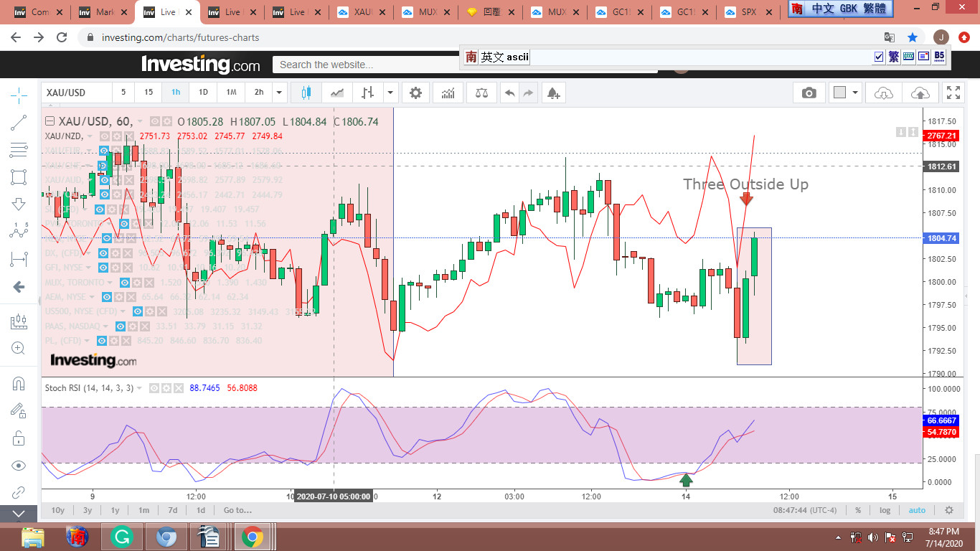980x551 pixels.
Task: Select the 15 minute interval
Action: (149, 93)
